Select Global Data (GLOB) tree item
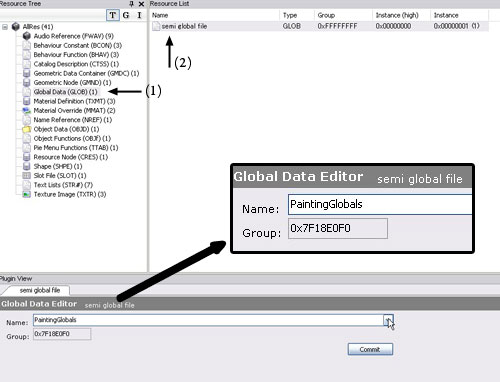Viewport: 500px width, 382px height. click(65, 92)
